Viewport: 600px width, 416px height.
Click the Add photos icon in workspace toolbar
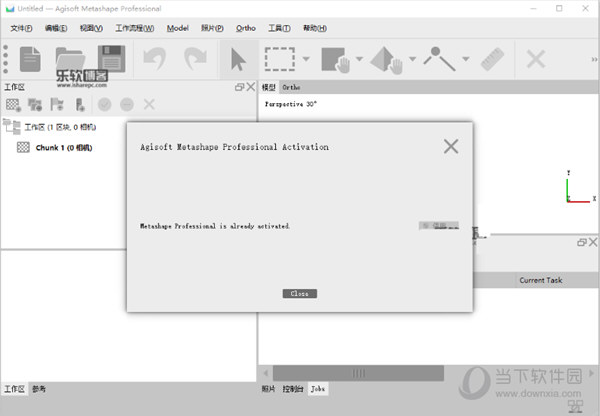point(35,104)
